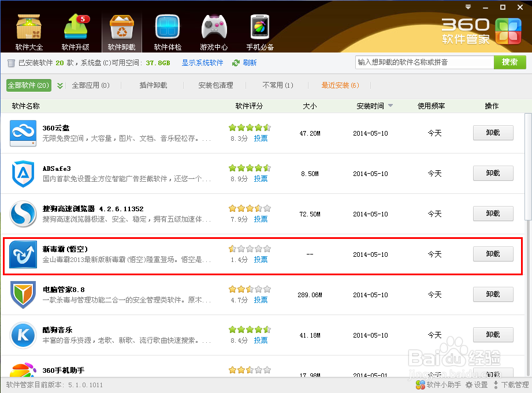Image resolution: width=532 pixels, height=393 pixels.
Task: Open 软件小助手 in the status bar
Action: tap(438, 385)
